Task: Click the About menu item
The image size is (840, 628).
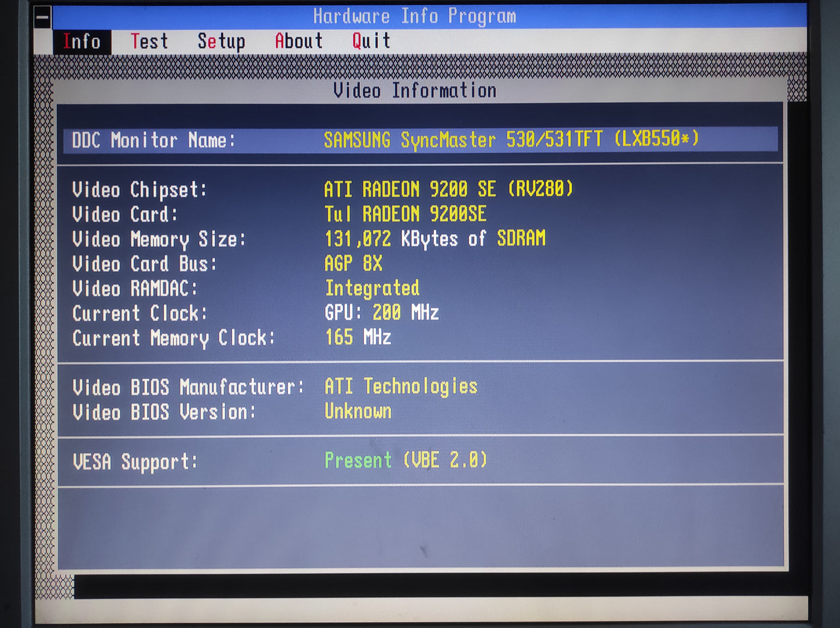Action: coord(298,42)
